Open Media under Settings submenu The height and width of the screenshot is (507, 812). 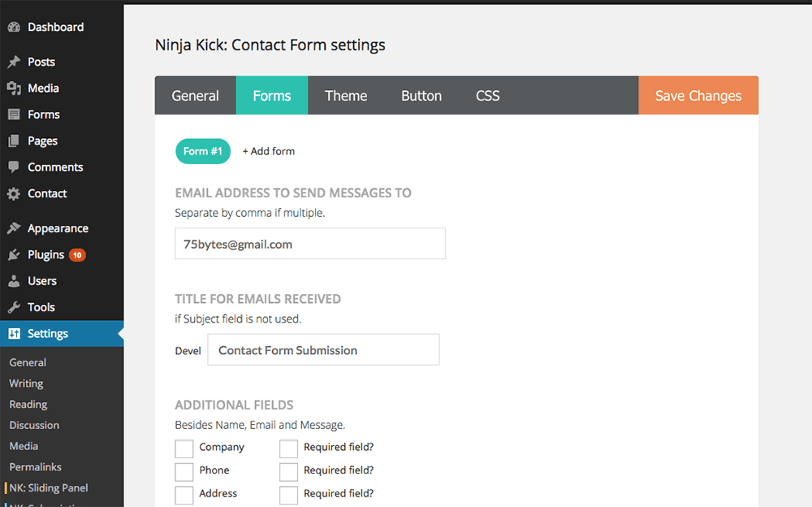click(24, 446)
